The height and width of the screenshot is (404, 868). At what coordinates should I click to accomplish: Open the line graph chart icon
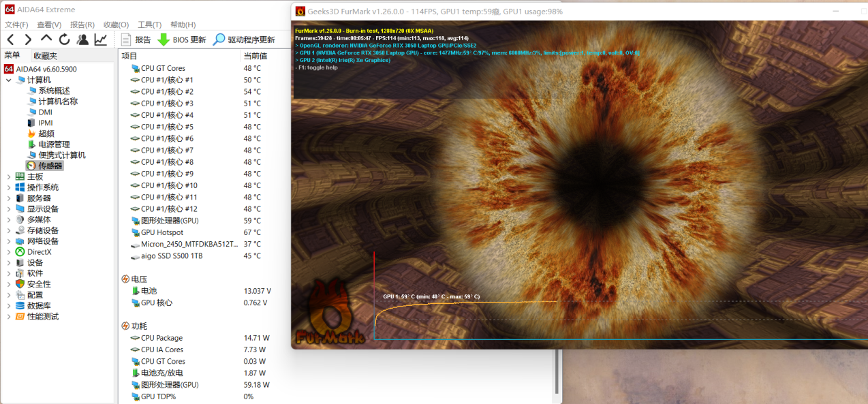pos(100,40)
